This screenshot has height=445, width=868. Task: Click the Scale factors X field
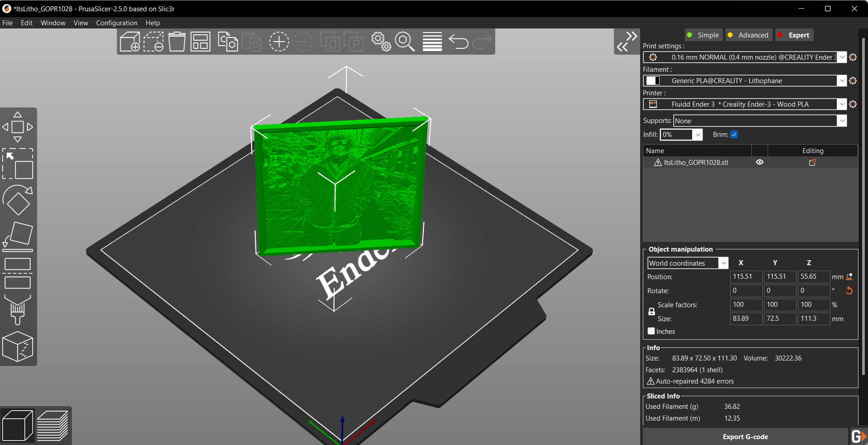746,304
